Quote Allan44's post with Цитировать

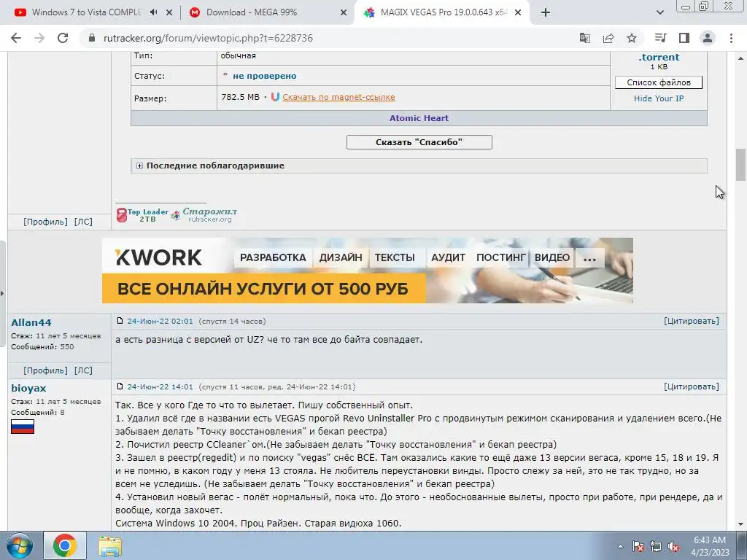tap(692, 321)
